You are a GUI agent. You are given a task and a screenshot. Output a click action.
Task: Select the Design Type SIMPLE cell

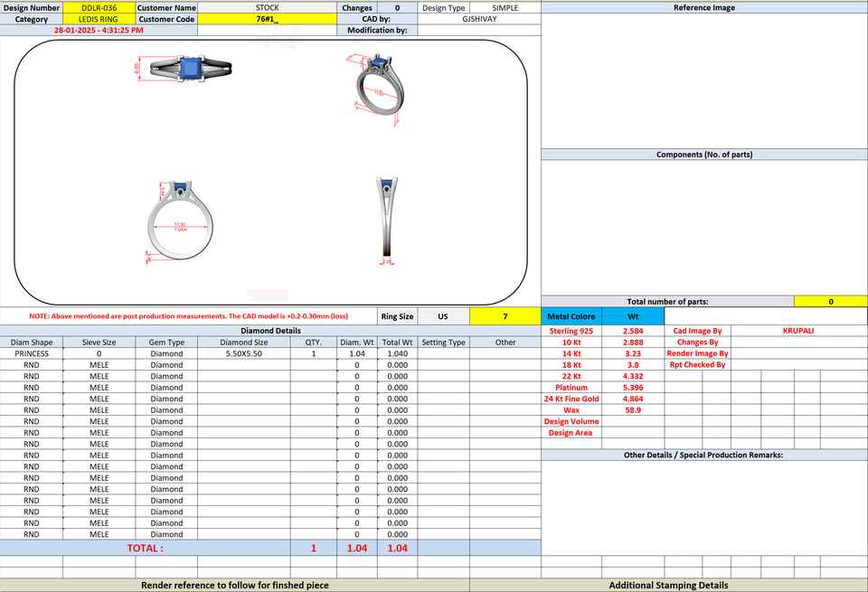[x=505, y=8]
